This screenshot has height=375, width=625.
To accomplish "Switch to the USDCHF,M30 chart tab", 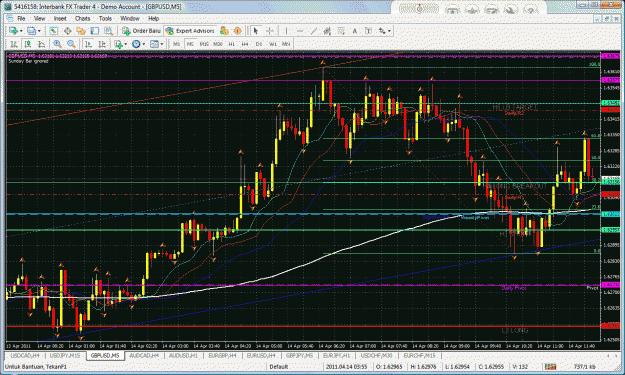I will click(377, 355).
